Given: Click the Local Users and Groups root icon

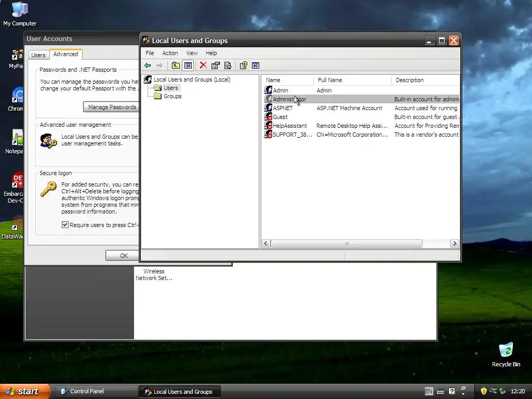Looking at the screenshot, I should click(148, 79).
